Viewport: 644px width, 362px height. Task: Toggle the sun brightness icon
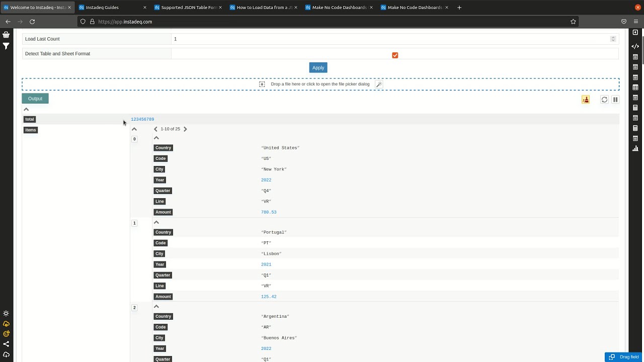click(6, 313)
